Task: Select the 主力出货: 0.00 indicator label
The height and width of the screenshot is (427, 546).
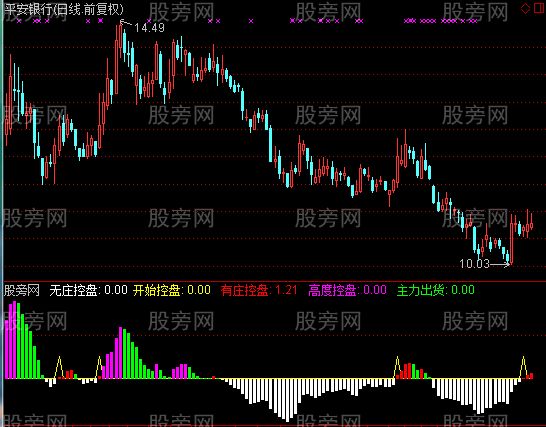Action: pos(436,290)
